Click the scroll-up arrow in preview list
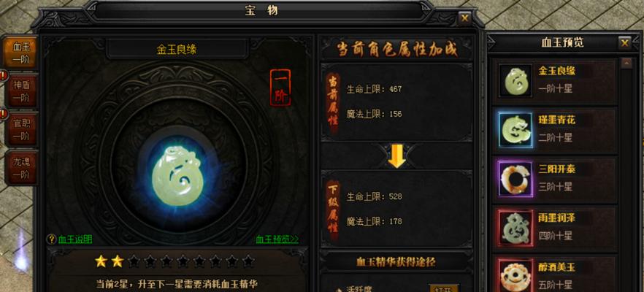This screenshot has height=292, width=644. (x=626, y=64)
